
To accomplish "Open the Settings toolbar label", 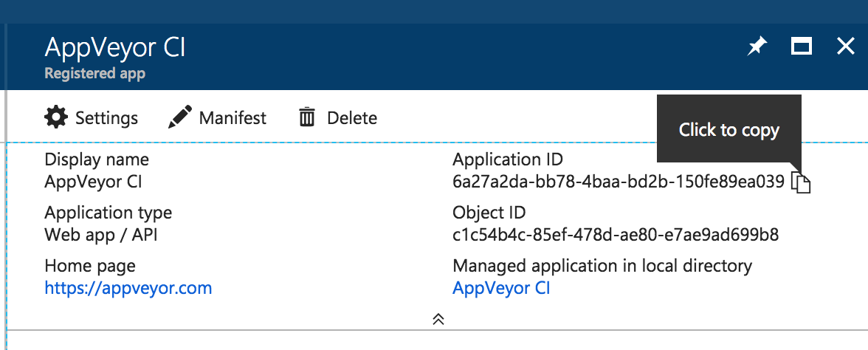I will pos(107,118).
